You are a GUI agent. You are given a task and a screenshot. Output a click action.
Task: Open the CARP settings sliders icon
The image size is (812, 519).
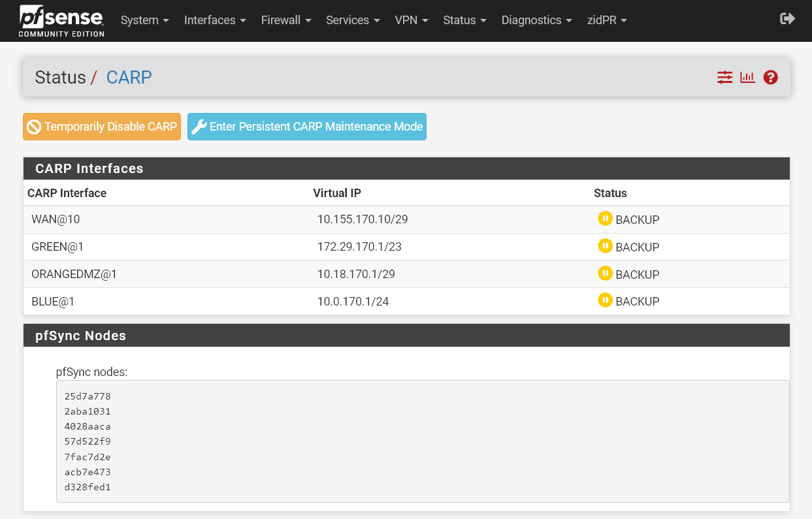724,77
